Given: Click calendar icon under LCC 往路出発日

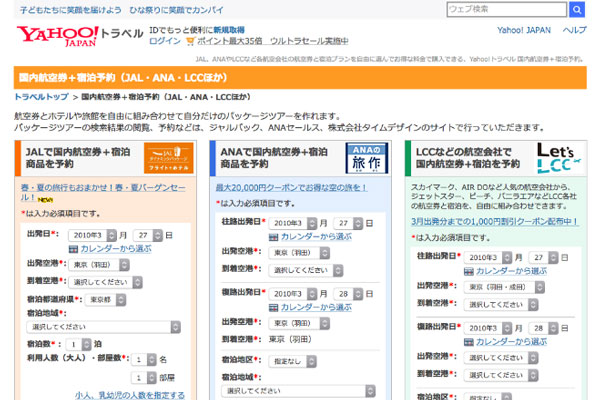Looking at the screenshot, I should click(468, 272).
